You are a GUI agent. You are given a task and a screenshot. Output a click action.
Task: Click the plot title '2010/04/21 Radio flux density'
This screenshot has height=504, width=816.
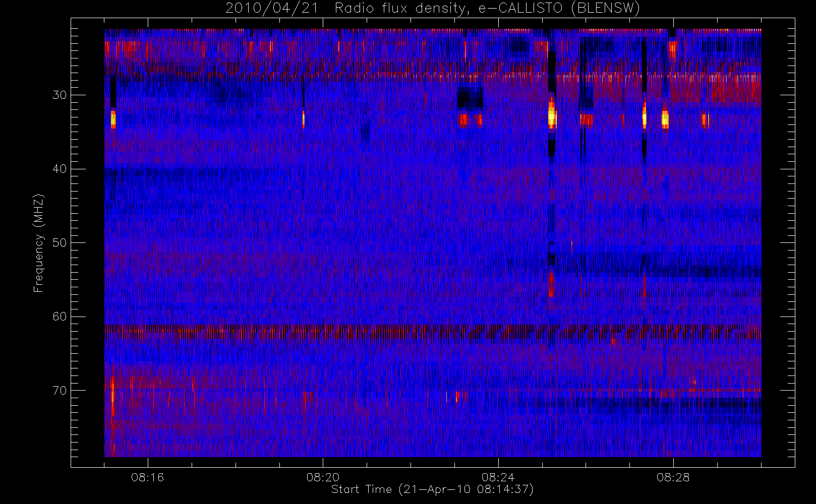433,9
